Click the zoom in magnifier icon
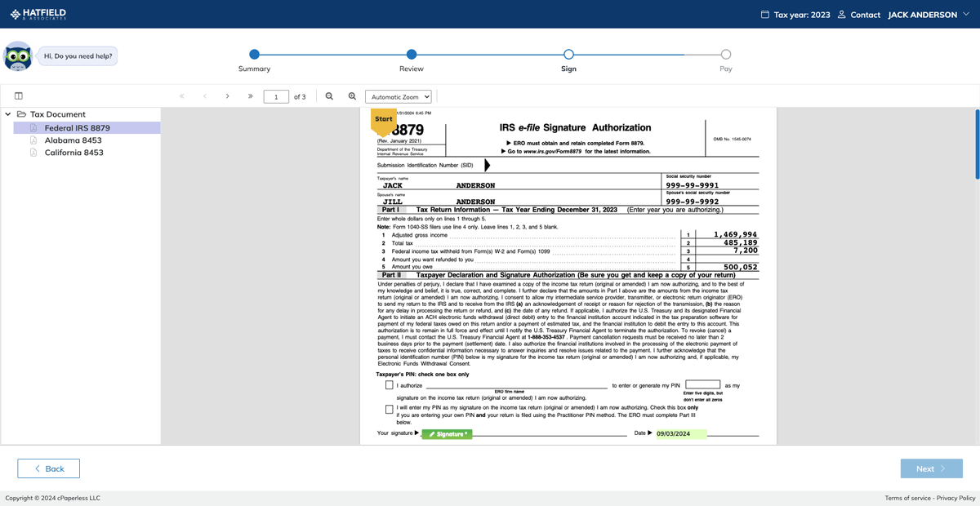Image resolution: width=980 pixels, height=506 pixels. [350, 95]
